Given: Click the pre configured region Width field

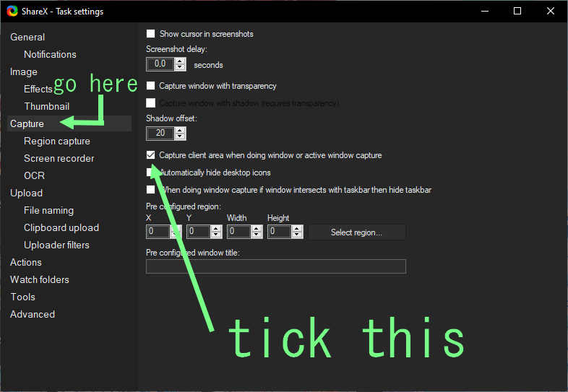Looking at the screenshot, I should pos(239,232).
